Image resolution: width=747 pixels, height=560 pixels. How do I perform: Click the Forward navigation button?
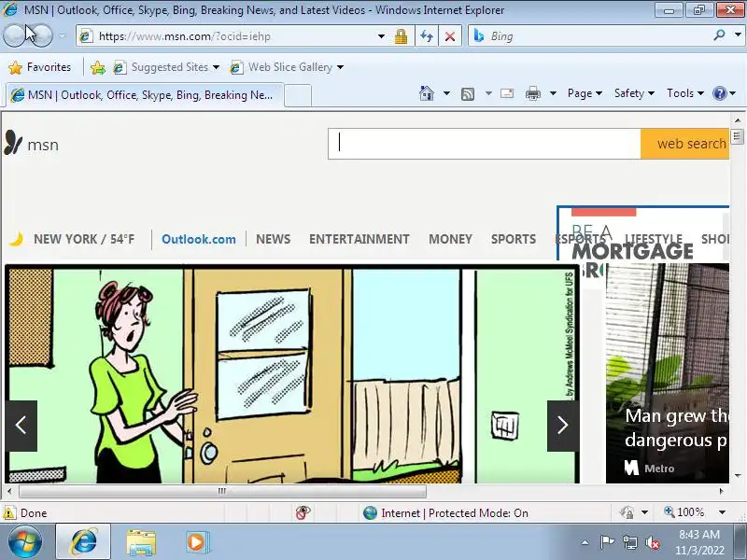(x=42, y=35)
